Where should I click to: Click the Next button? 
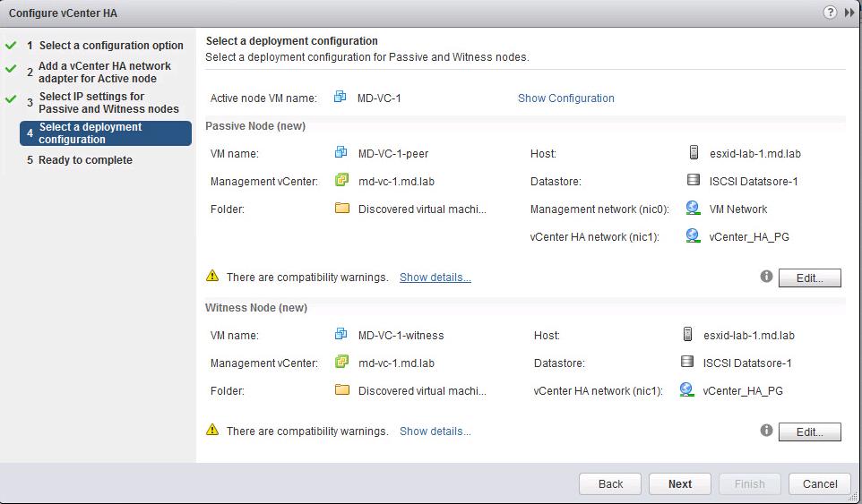coord(680,483)
